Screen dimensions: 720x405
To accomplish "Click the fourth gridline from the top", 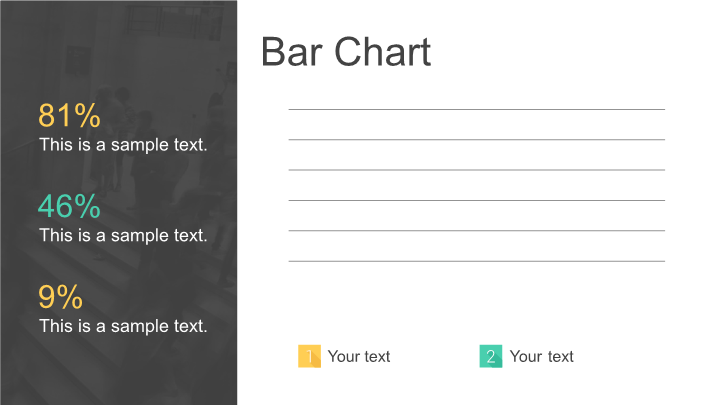I will pos(476,200).
